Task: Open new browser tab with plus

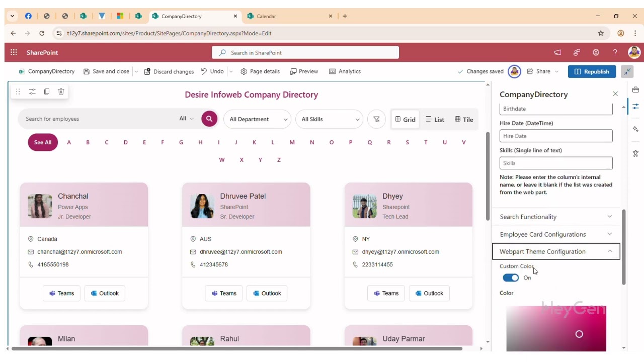Action: click(345, 16)
